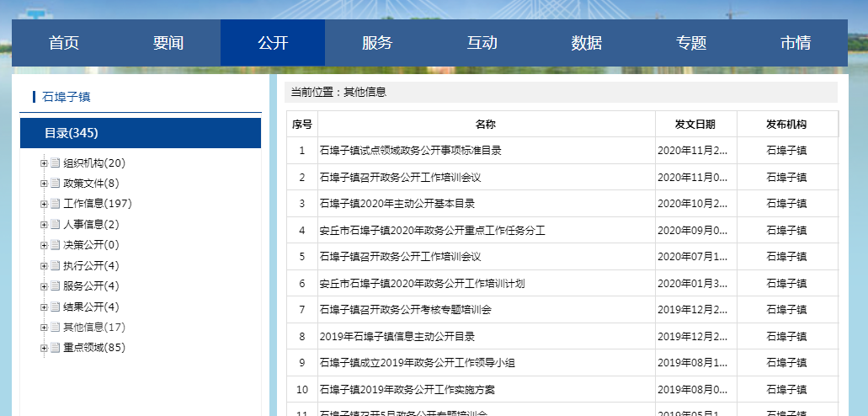Click the document icon beside 重点领域
The width and height of the screenshot is (868, 416).
[55, 348]
